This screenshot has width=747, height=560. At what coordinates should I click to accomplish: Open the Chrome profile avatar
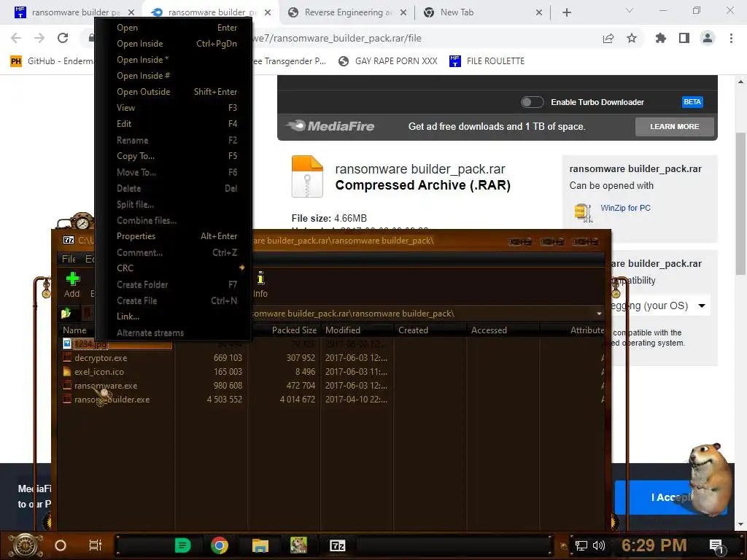(x=708, y=38)
